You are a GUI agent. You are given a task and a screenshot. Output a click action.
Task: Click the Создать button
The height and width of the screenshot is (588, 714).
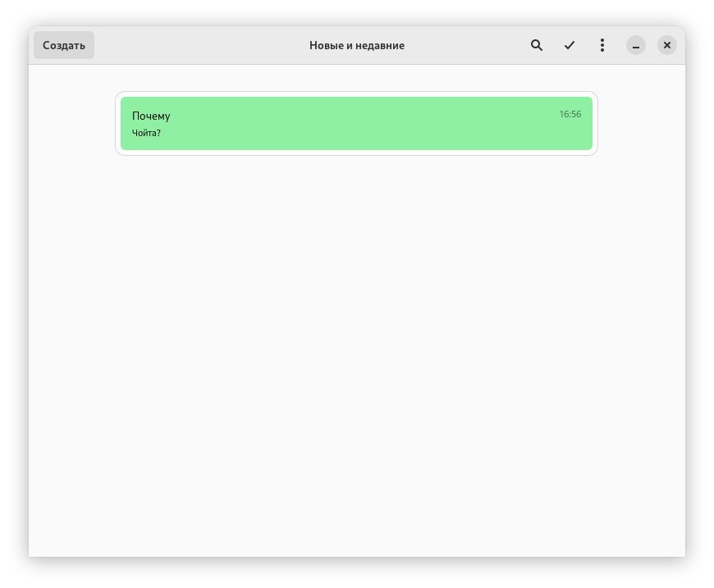(x=64, y=45)
